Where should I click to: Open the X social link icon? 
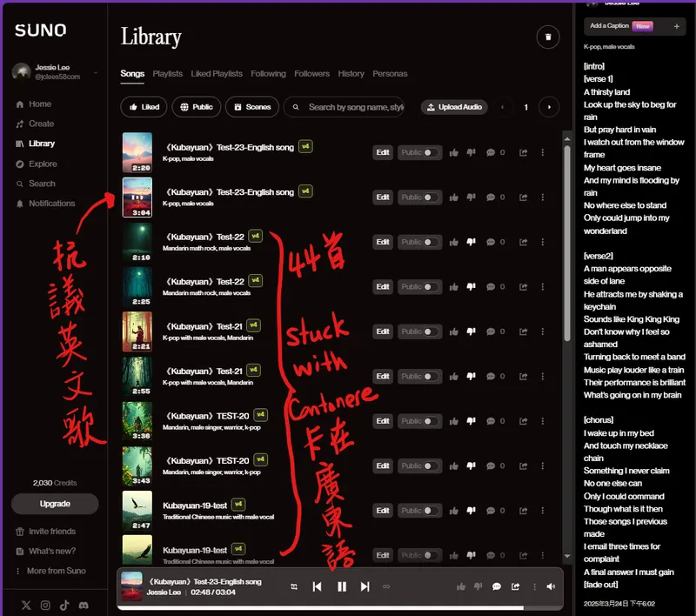point(26,606)
